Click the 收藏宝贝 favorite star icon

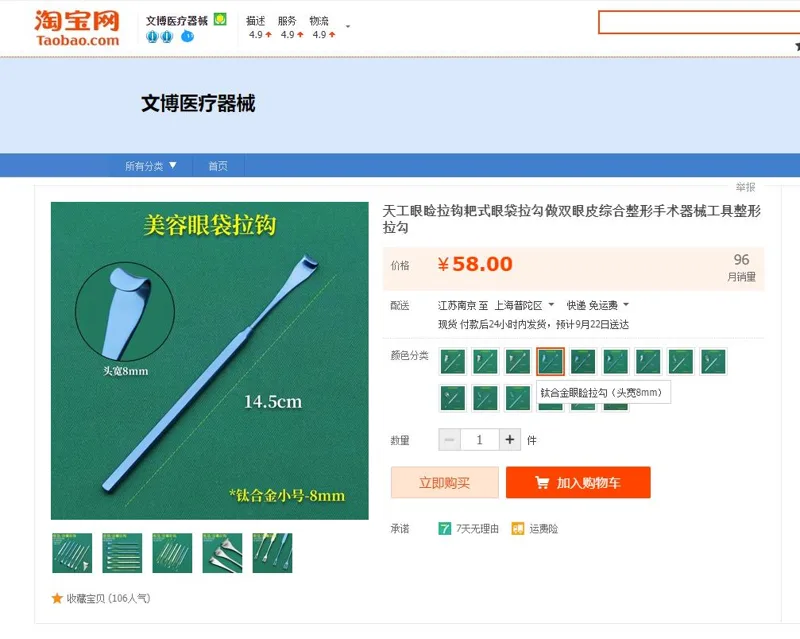coord(57,598)
